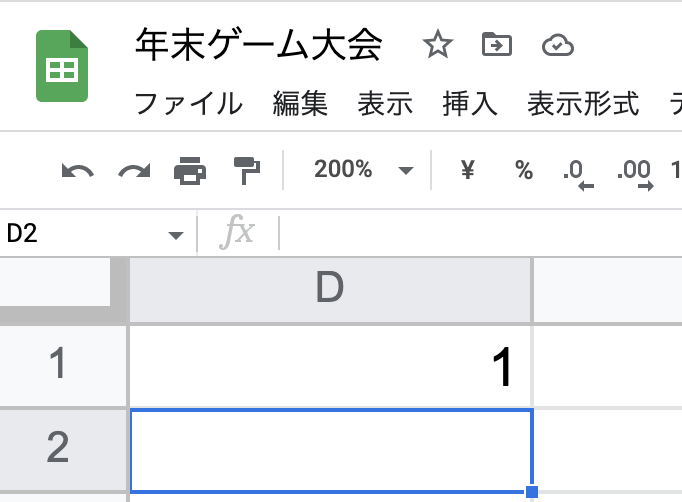
Task: Expand the name box dropdown arrow
Action: click(x=176, y=235)
